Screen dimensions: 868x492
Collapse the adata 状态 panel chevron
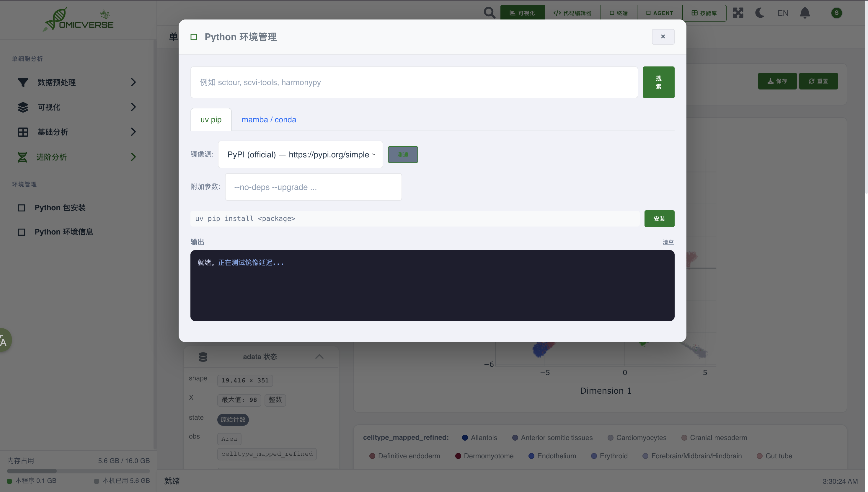[x=319, y=357]
